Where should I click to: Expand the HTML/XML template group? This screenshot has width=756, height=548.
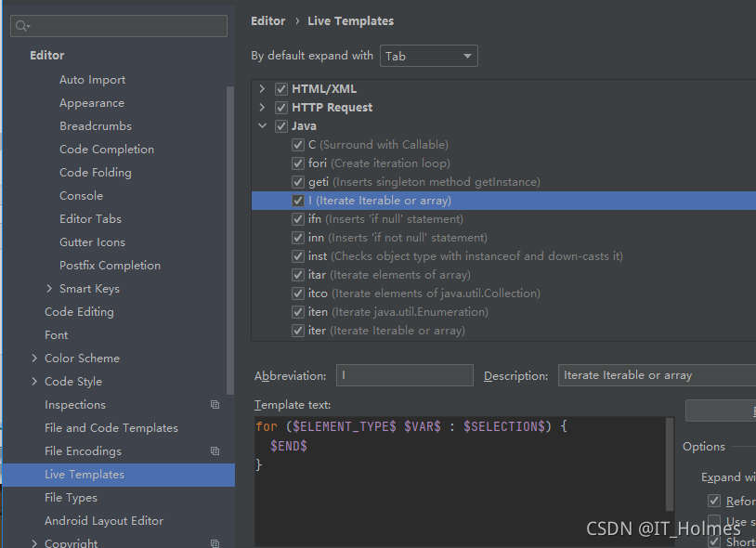click(x=262, y=88)
